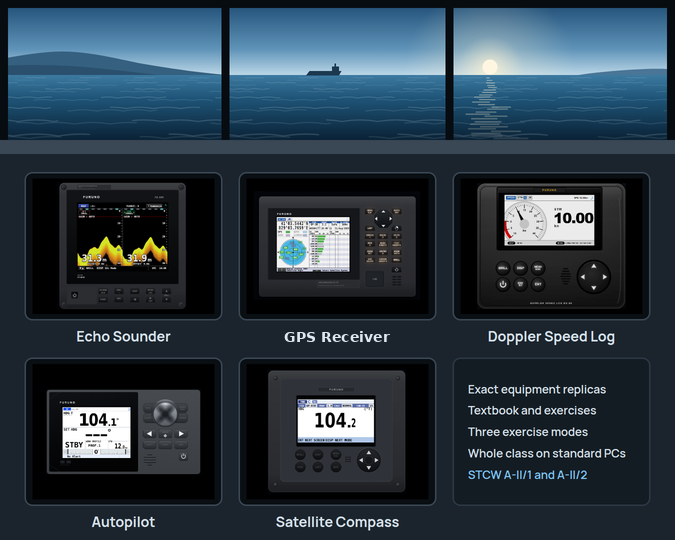Click the power button on Doppler Speed Log
675x540 pixels.
tap(502, 284)
